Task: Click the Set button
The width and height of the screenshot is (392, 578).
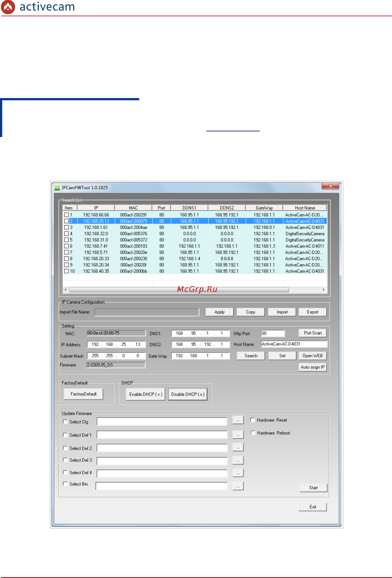Action: point(282,356)
